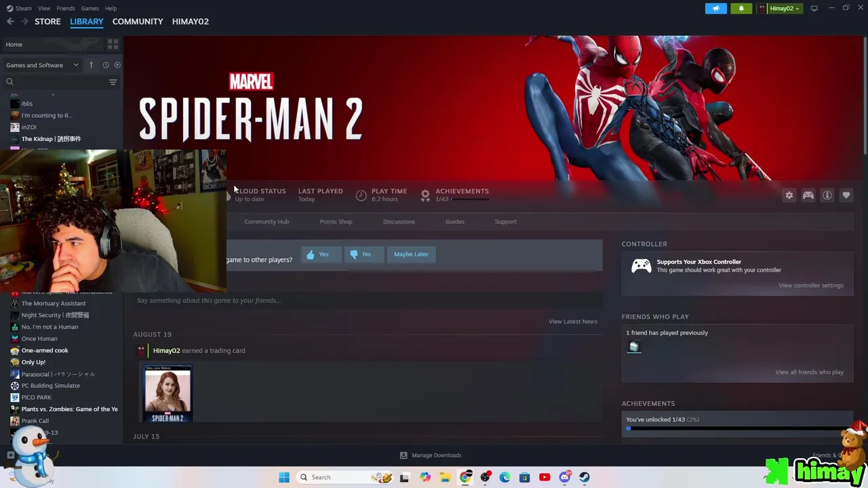Open Guides link

click(x=455, y=222)
